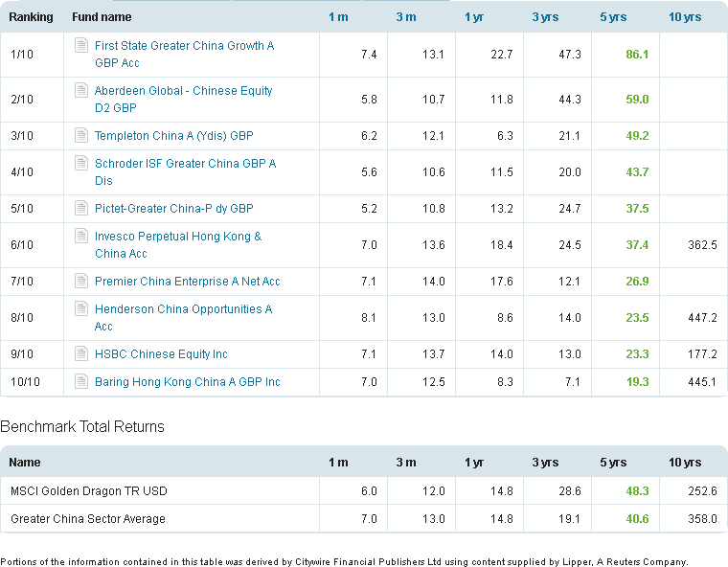
Task: Select 5 yrs value 43.7 for Schroder ISF
Action: 637,172
